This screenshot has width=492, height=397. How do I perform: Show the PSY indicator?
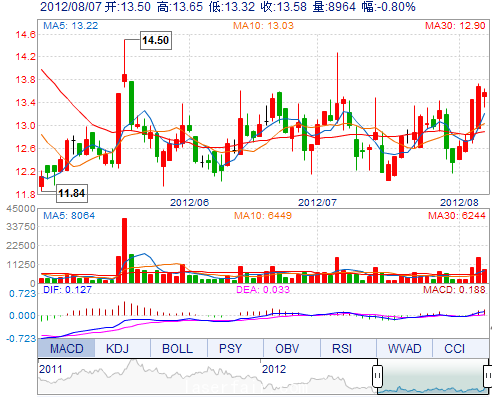pos(230,348)
